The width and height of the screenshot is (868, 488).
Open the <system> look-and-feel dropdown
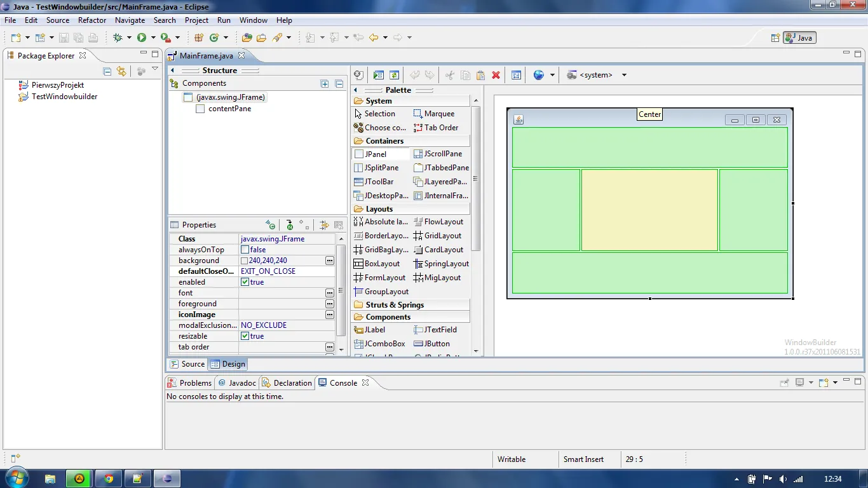pos(623,75)
